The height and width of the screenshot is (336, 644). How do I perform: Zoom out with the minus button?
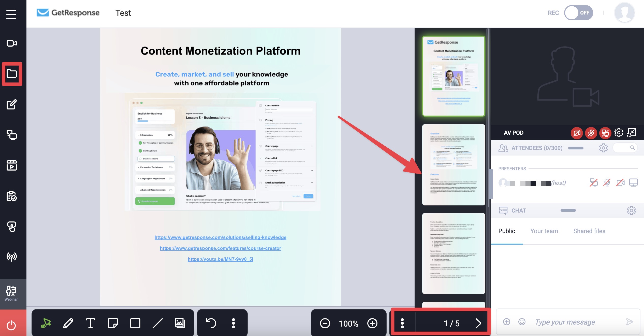(325, 323)
